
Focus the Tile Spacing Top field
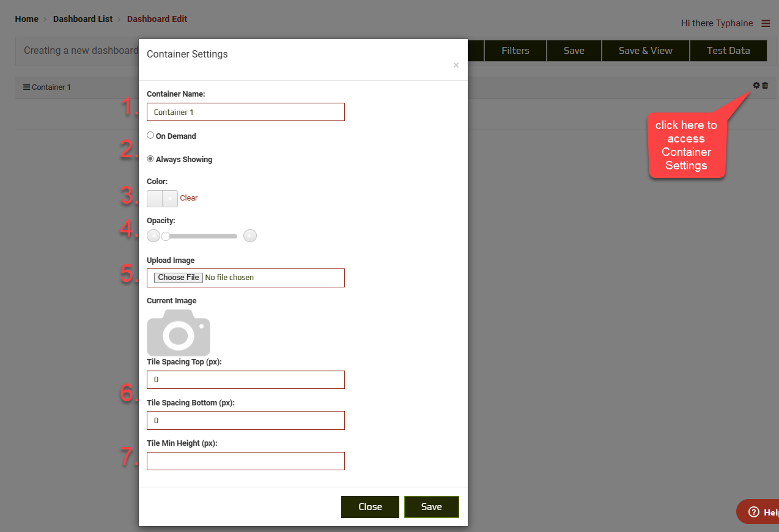coord(245,380)
